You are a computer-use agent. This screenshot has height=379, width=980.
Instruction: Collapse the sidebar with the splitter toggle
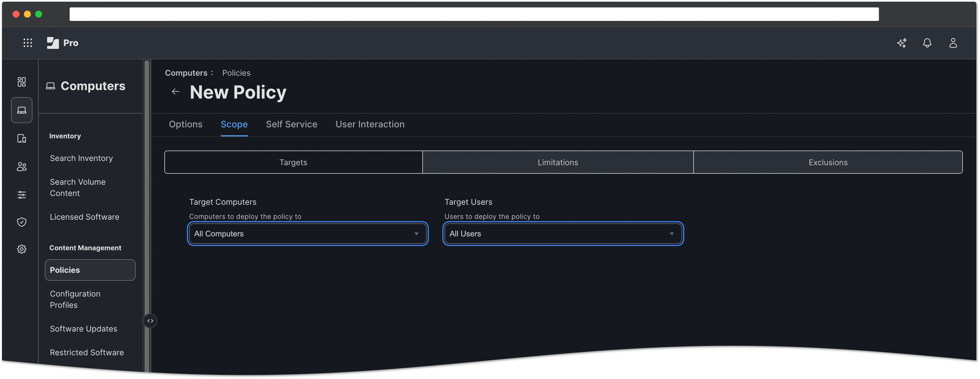coord(150,321)
